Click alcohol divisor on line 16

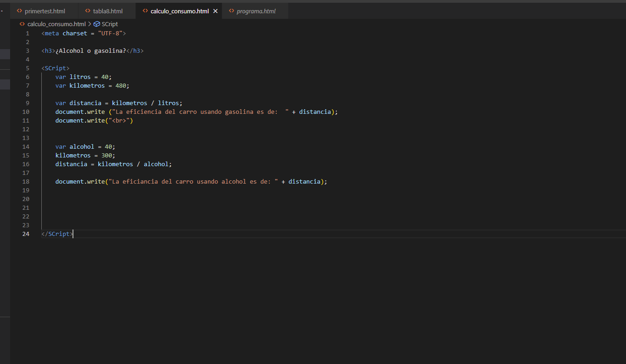156,164
